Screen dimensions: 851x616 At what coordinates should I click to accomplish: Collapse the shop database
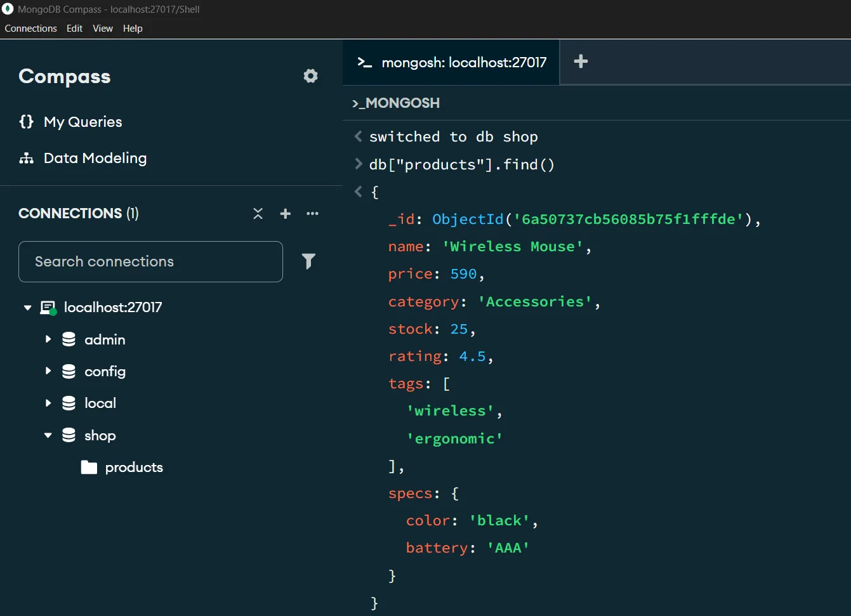tap(48, 435)
